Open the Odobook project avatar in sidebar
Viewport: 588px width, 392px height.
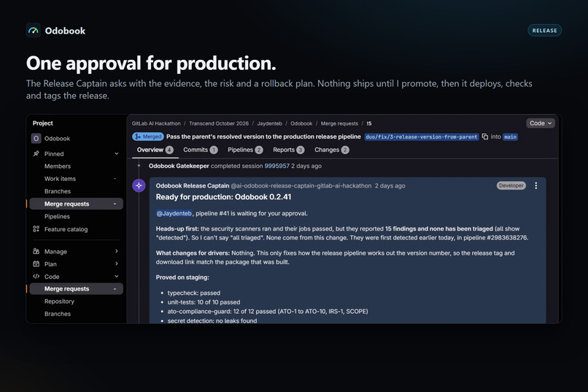pos(36,139)
